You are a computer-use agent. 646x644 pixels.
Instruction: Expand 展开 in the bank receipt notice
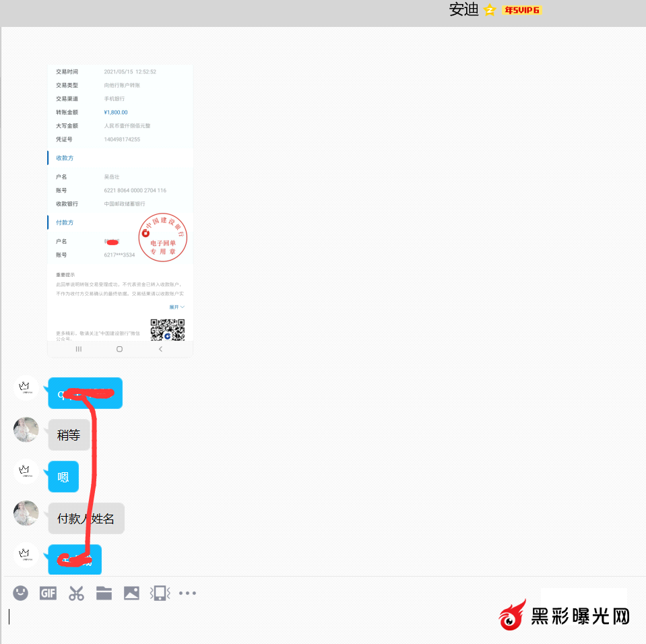(x=176, y=307)
